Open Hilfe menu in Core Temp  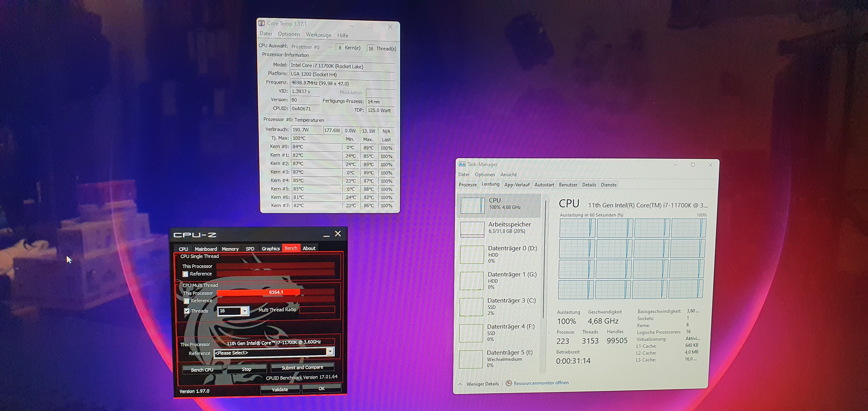343,35
